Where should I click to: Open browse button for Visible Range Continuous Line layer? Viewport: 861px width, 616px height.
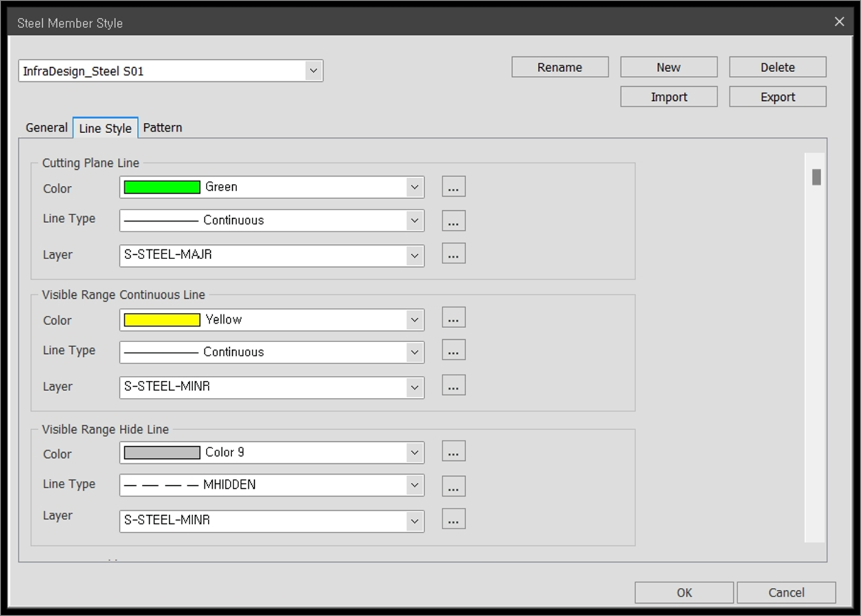[453, 385]
